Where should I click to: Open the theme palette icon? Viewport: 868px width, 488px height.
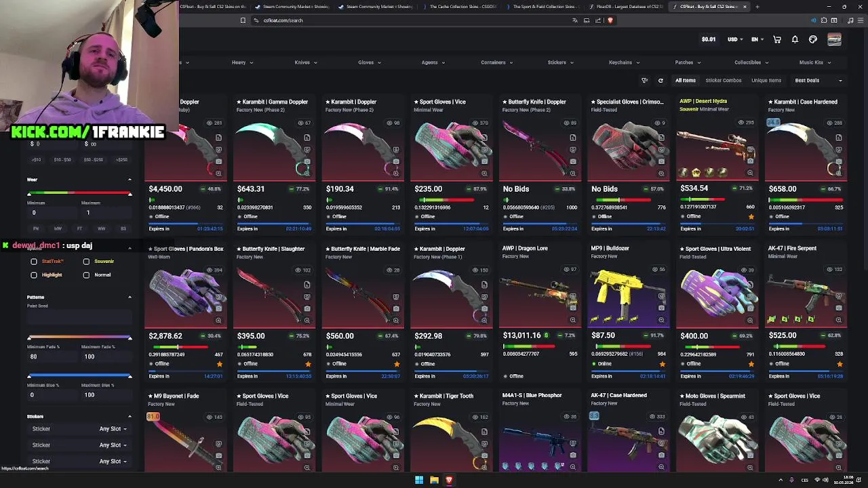(813, 39)
